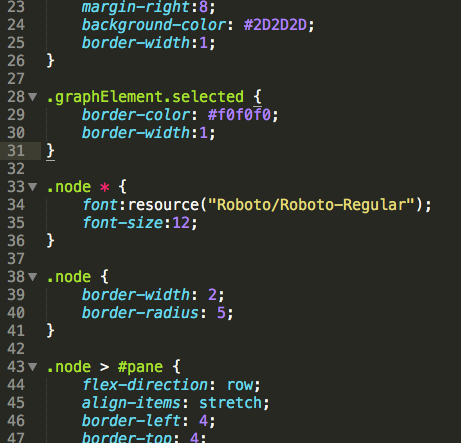Click the .graphElement.selected selector
The height and width of the screenshot is (443, 461).
[x=145, y=97]
